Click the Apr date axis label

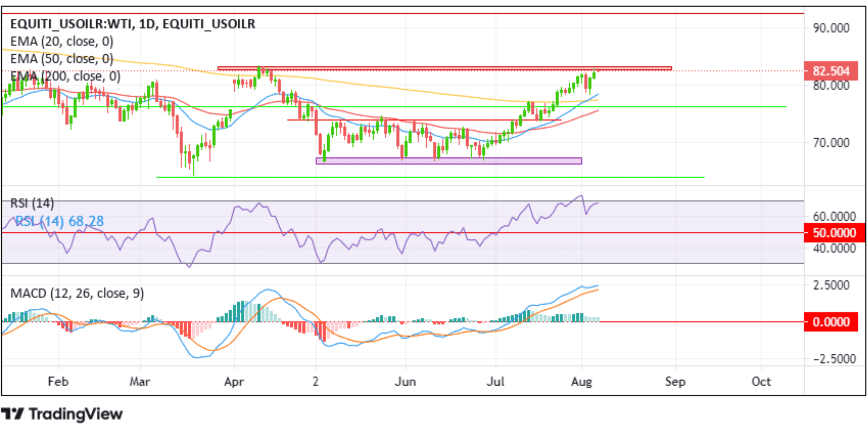[234, 382]
